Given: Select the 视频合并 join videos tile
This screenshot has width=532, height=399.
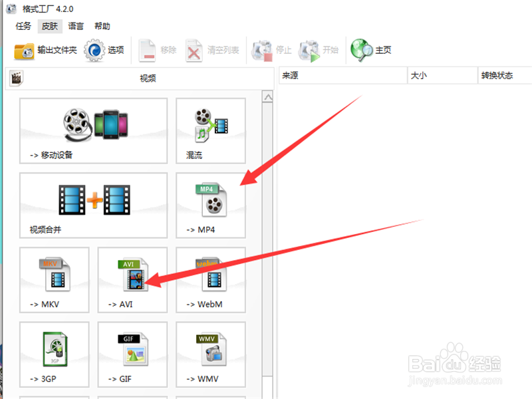Looking at the screenshot, I should pyautogui.click(x=93, y=205).
